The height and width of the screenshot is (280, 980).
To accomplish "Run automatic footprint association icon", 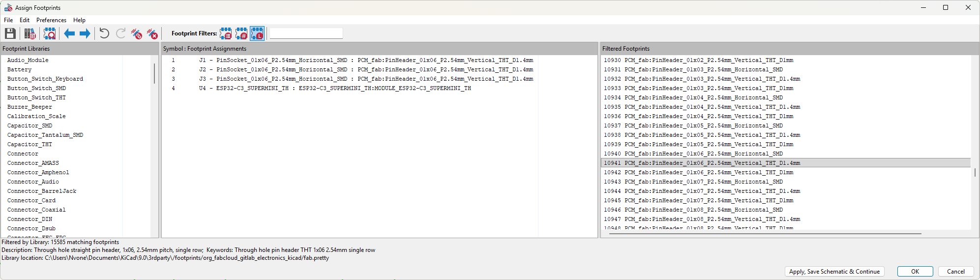I will point(137,33).
